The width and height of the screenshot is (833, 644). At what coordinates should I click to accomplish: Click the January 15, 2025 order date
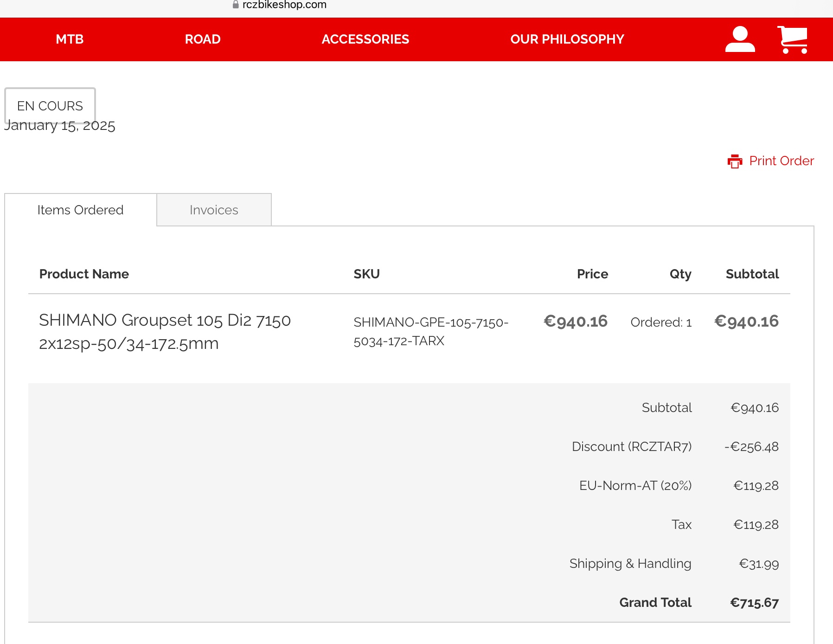[60, 126]
